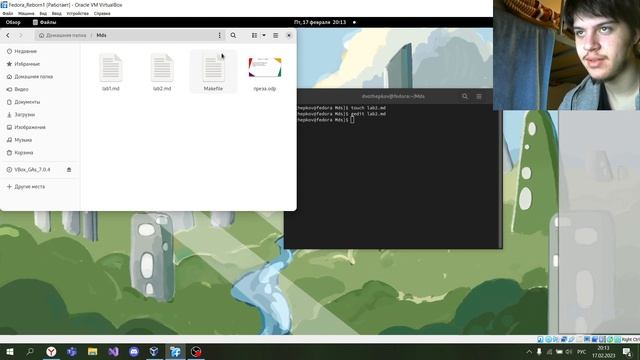Viewport: 640px width, 360px height.
Task: Open Windows notification center
Action: point(627,351)
